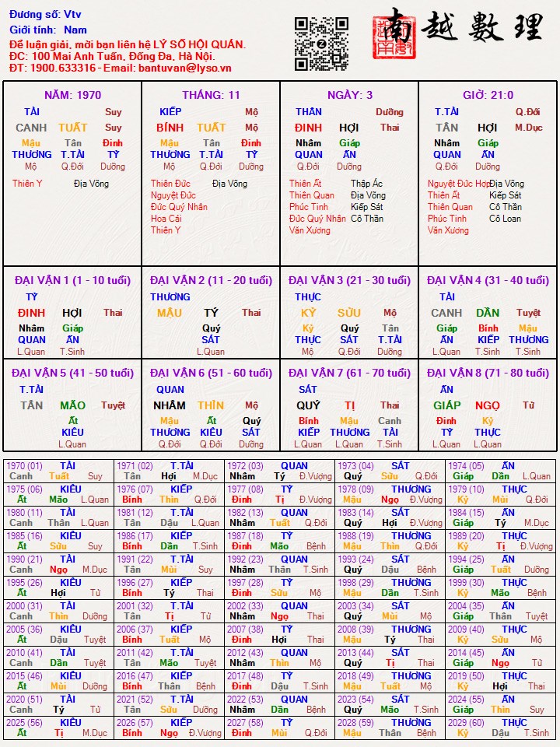Viewport: 560px width, 747px height.
Task: Click 'DẦN' branch in Đại Vận 4
Action: coord(488,313)
